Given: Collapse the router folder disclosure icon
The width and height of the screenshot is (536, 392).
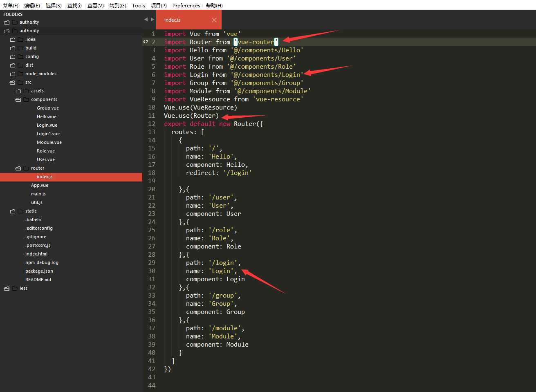Looking at the screenshot, I should tap(18, 168).
